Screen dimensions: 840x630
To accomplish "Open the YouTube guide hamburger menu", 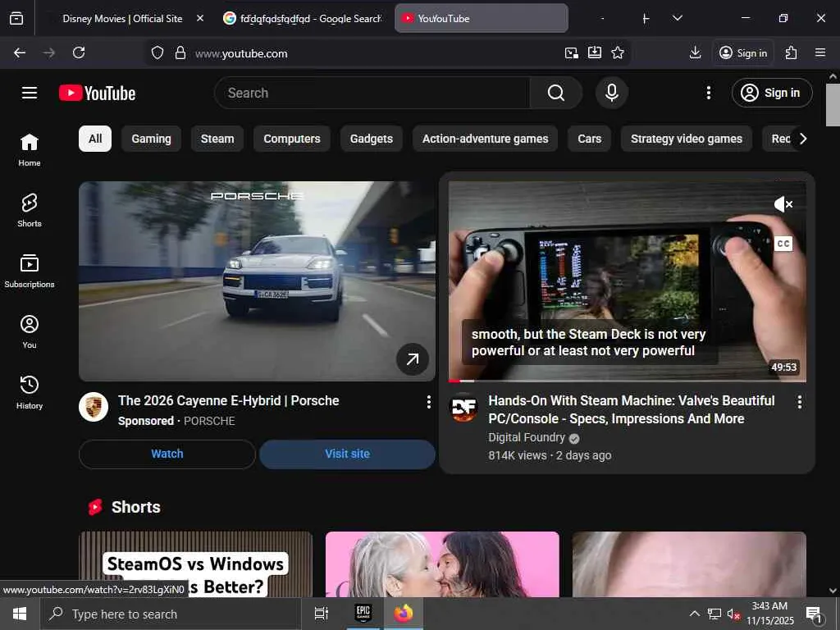I will [x=30, y=94].
